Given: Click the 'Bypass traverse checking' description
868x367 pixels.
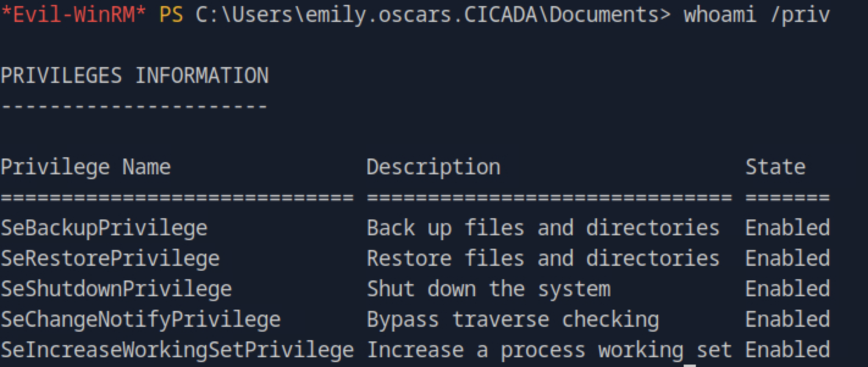Looking at the screenshot, I should pyautogui.click(x=513, y=319).
